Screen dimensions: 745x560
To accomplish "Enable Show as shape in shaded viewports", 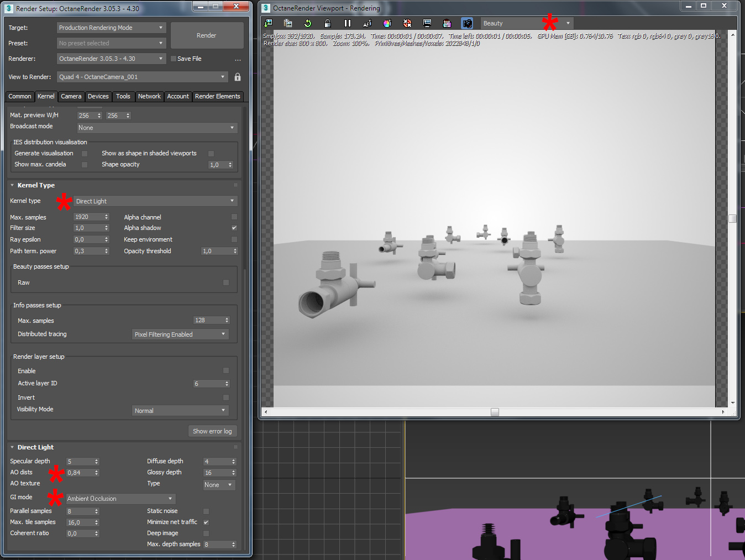I will [x=211, y=154].
